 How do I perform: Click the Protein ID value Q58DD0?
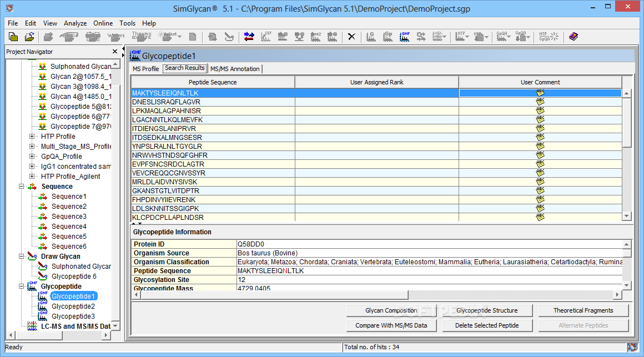click(x=251, y=244)
